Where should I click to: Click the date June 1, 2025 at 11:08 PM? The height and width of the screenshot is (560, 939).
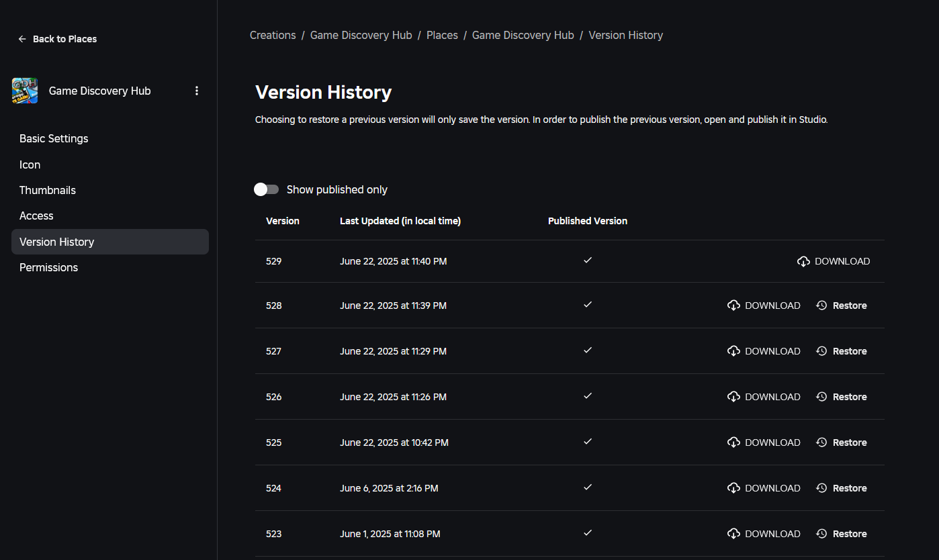click(390, 534)
